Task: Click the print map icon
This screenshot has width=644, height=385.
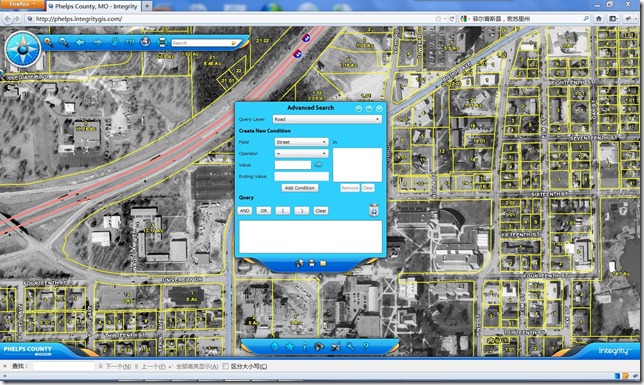Action: click(x=162, y=42)
